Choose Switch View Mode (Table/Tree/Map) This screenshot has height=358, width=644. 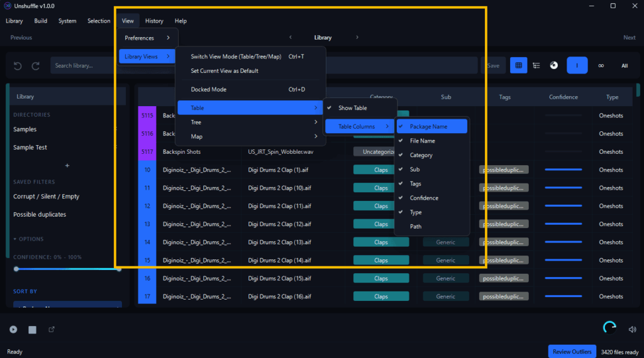(250, 57)
